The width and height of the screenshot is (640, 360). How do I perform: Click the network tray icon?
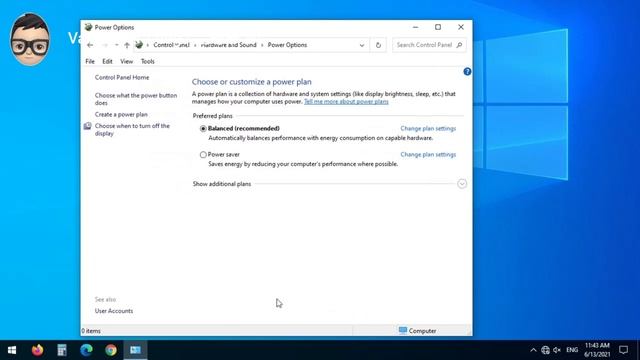click(x=545, y=350)
